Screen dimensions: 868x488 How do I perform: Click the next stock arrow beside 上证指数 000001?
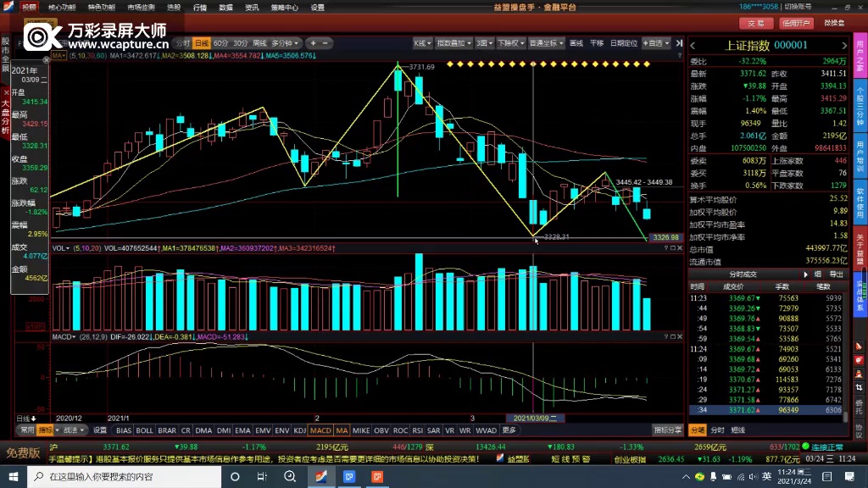(843, 46)
